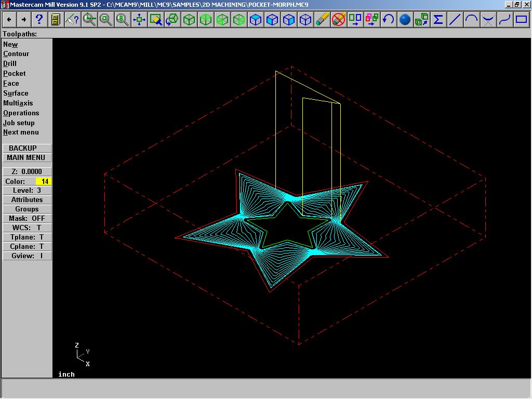Activate the Zoom window magnifier tool
Image resolution: width=532 pixels, height=399 pixels.
[89, 20]
